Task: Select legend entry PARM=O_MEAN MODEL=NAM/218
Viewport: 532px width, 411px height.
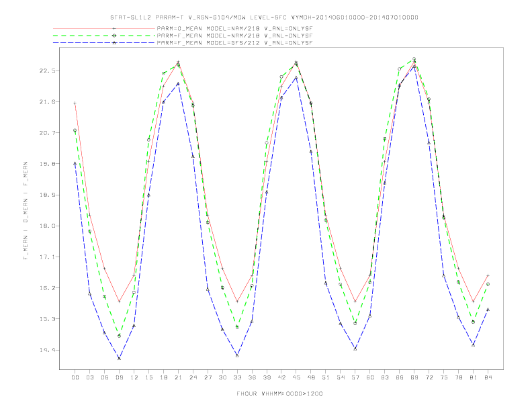Action: point(234,28)
